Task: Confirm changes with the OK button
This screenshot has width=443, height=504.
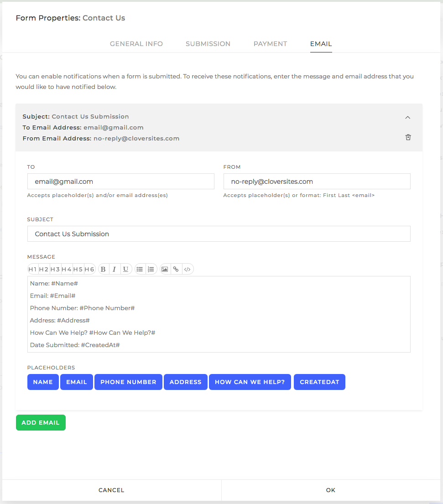Action: click(x=330, y=490)
